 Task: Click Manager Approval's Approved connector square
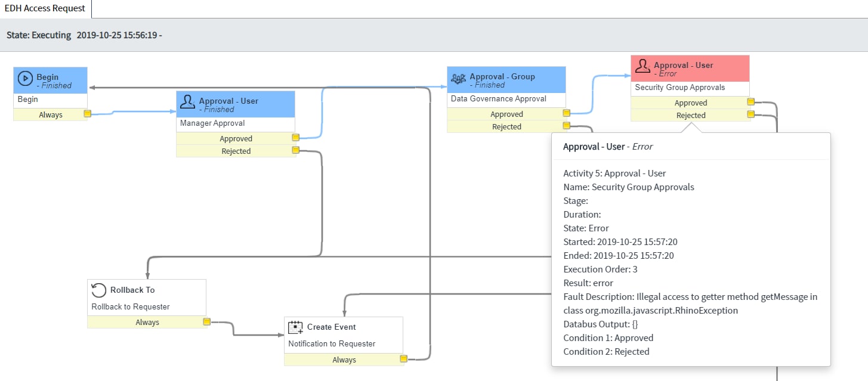(x=295, y=138)
